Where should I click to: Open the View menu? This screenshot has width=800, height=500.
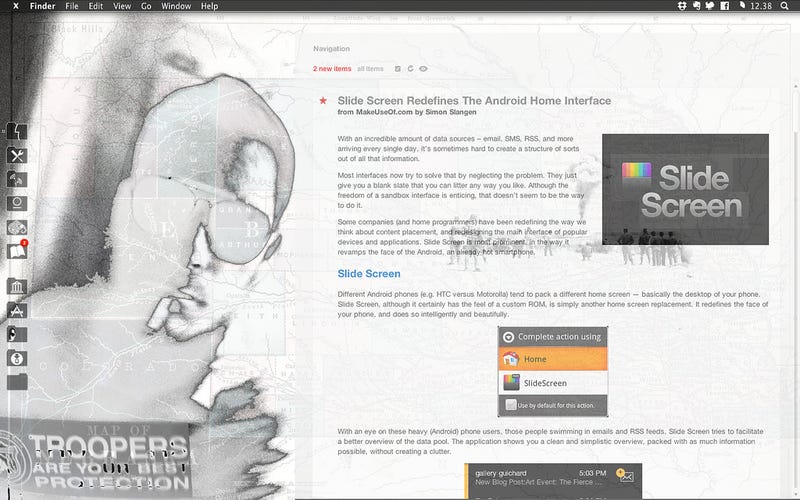122,6
